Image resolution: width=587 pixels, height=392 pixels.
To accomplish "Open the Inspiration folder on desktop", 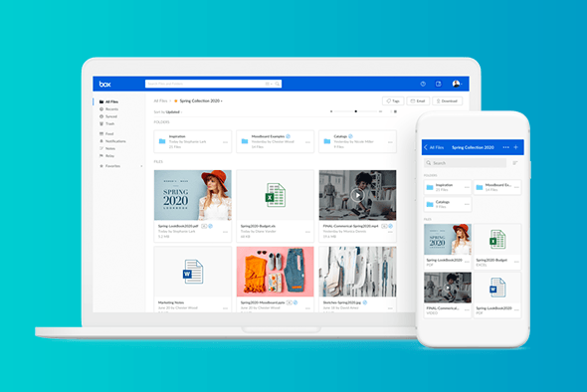I will coord(193,141).
